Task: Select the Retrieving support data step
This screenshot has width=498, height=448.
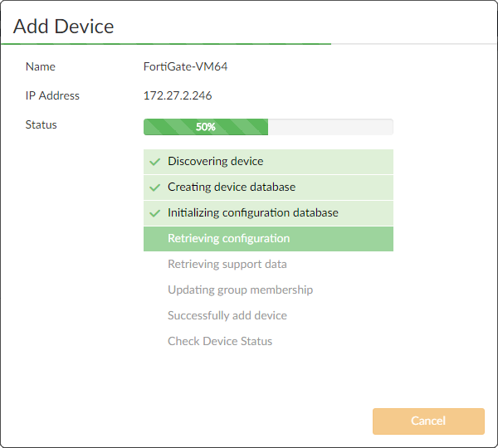Action: (227, 265)
